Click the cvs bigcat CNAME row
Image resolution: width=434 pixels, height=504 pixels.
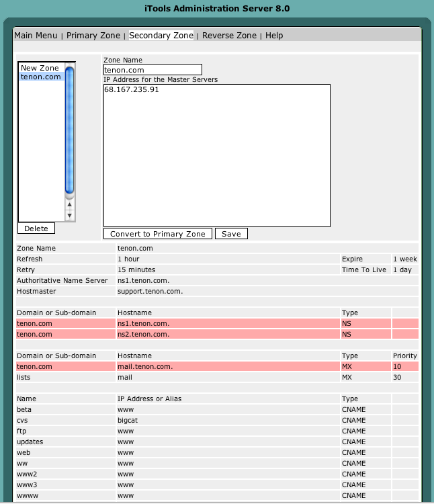218,420
